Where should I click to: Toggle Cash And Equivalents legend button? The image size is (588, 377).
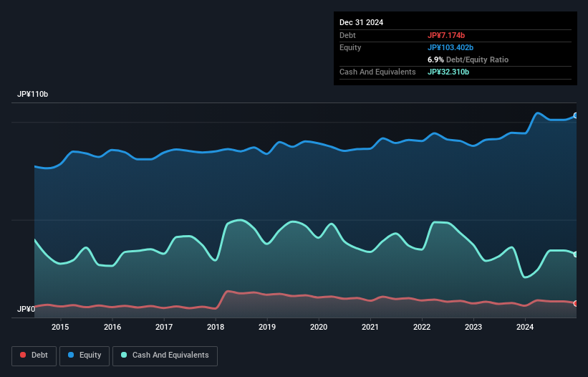(165, 355)
